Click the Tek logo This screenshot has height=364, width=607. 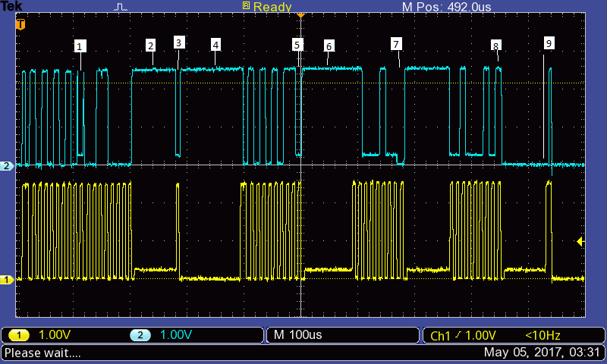tap(11, 6)
